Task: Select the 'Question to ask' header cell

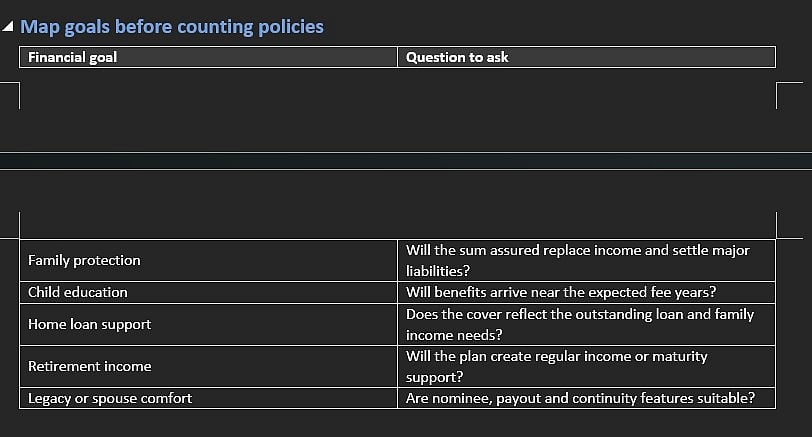Action: point(586,57)
